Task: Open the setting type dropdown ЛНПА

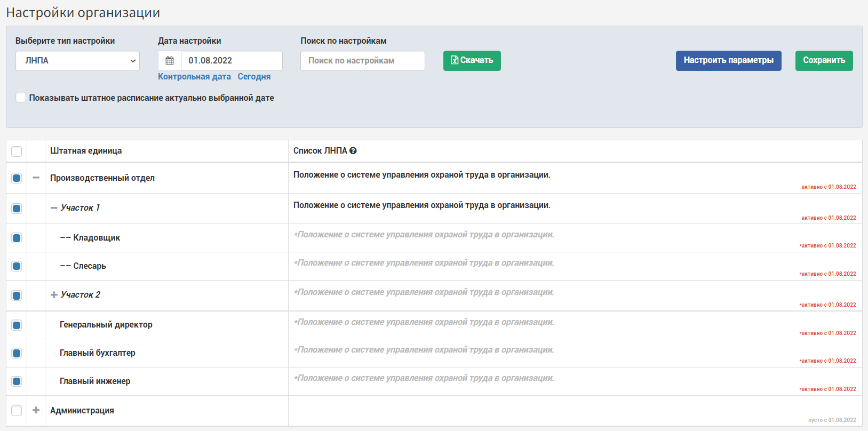Action: pyautogui.click(x=77, y=61)
